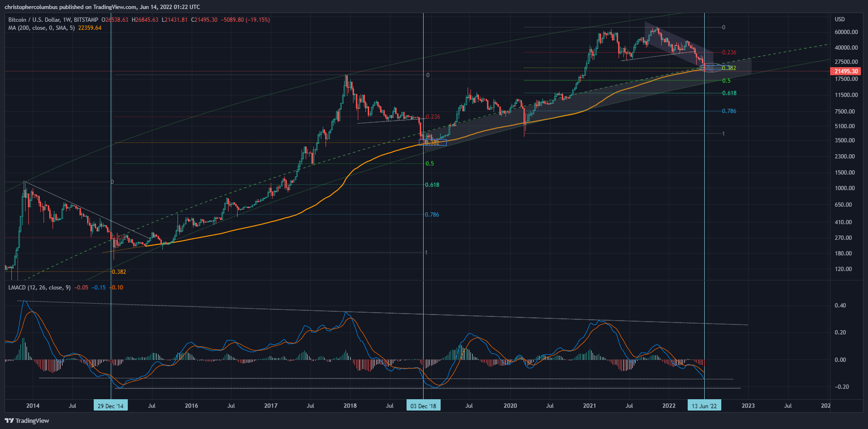The width and height of the screenshot is (868, 429).
Task: Click the 1500.00 price axis label
Action: [845, 173]
